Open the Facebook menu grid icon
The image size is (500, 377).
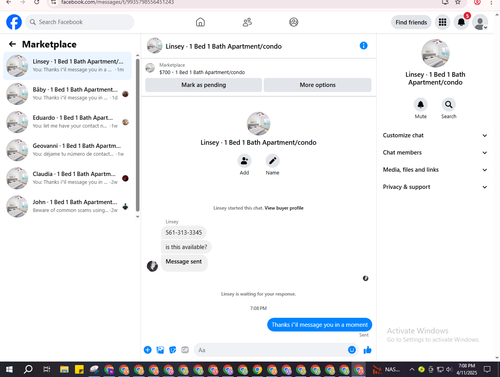pyautogui.click(x=442, y=22)
